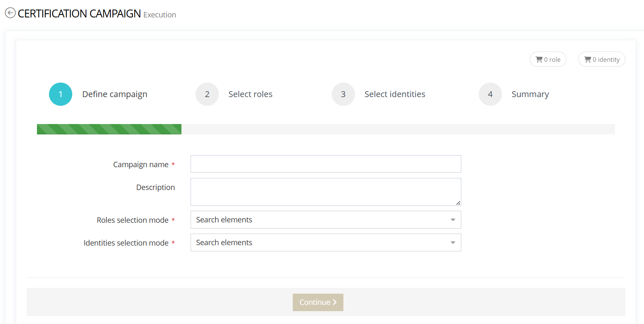Click the cart icon in 0 role badge
644x324 pixels.
coord(539,59)
